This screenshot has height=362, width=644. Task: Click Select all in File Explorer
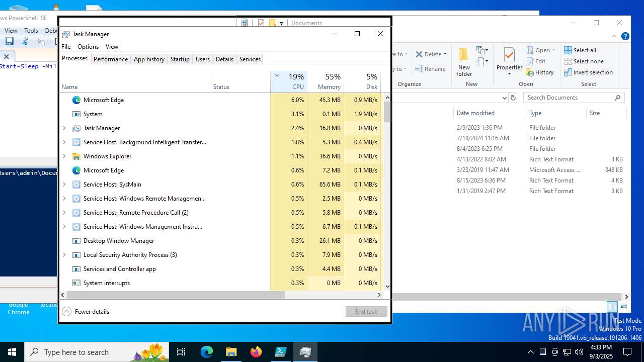580,50
